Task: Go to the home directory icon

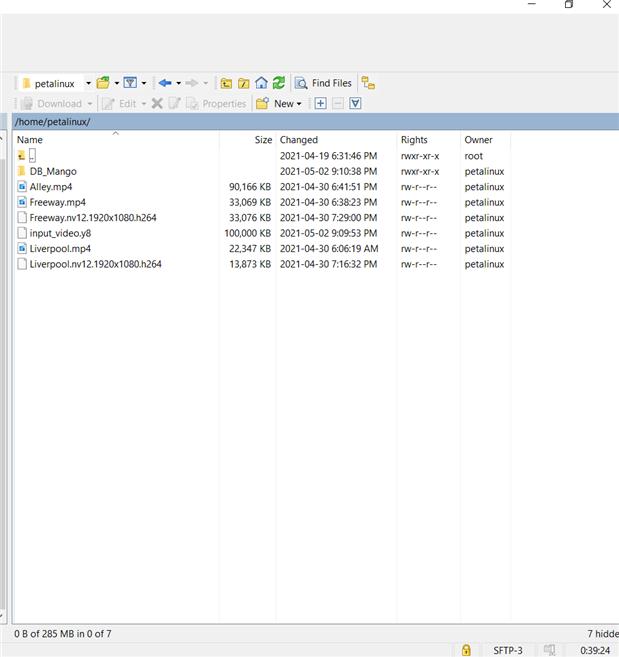Action: click(261, 83)
